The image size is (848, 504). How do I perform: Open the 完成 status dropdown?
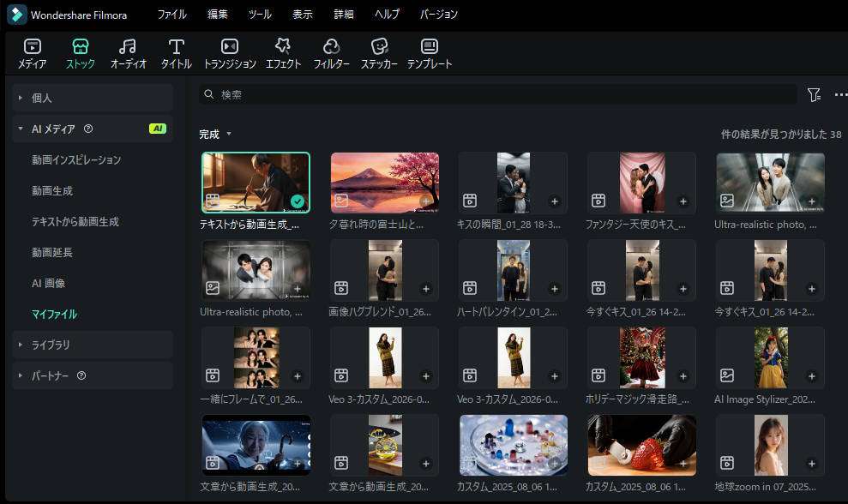[x=214, y=134]
